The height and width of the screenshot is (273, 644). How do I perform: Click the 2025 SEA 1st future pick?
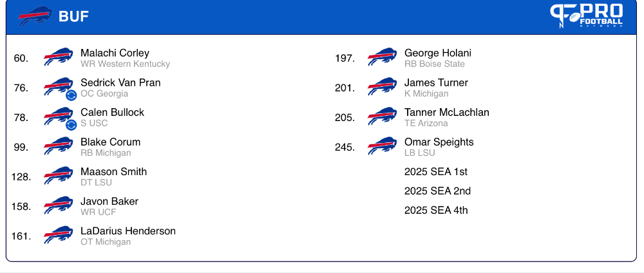pyautogui.click(x=436, y=172)
